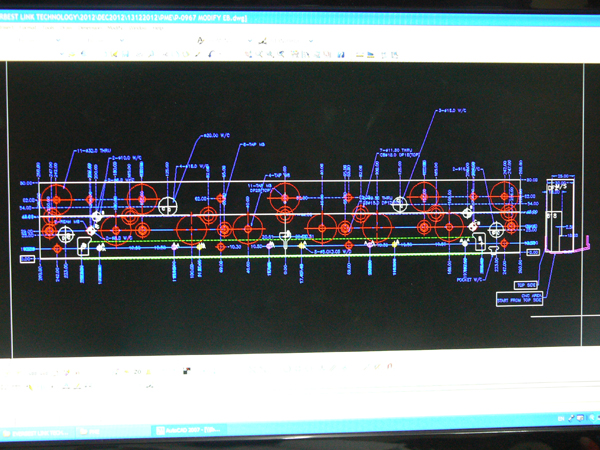The width and height of the screenshot is (600, 450).
Task: Open the first menu in the menu bar
Action: click(x=14, y=28)
